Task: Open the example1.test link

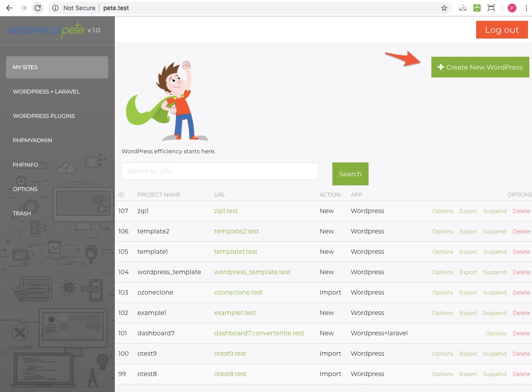Action: tap(235, 313)
